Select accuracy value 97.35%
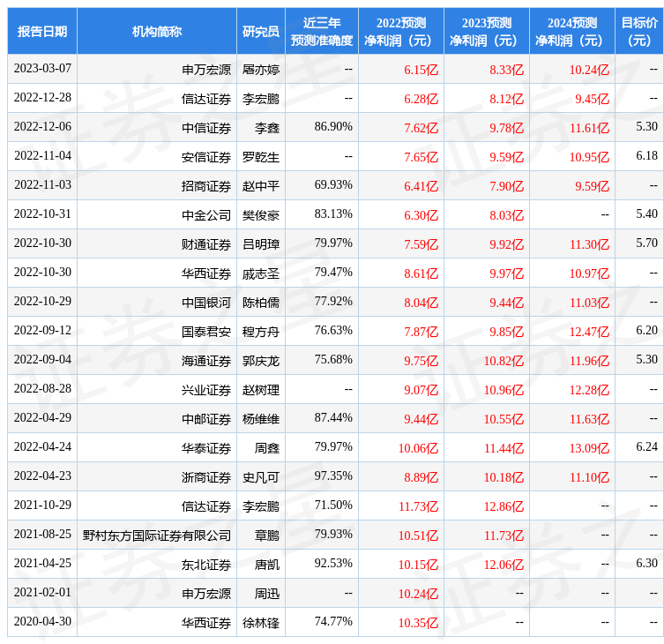 [333, 476]
